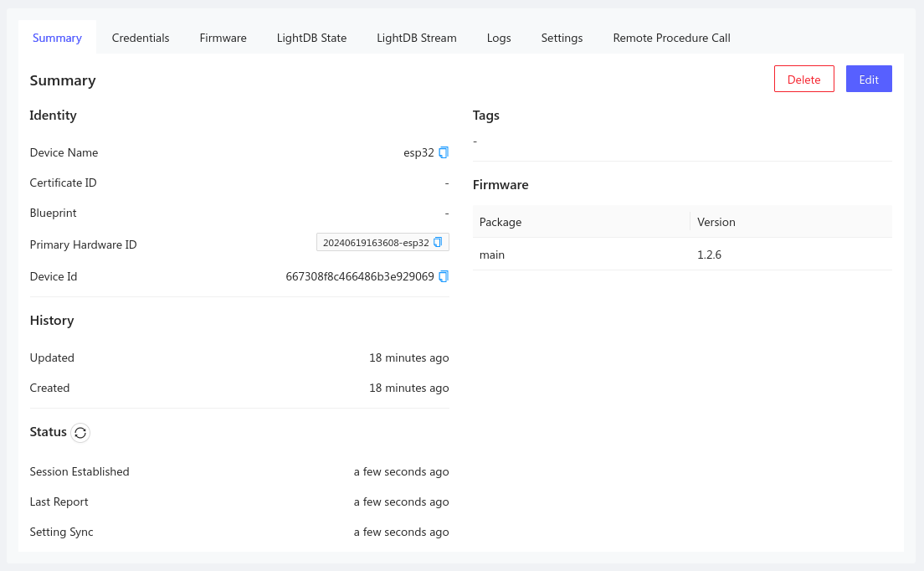Click the Edit button
The image size is (924, 571).
click(869, 79)
